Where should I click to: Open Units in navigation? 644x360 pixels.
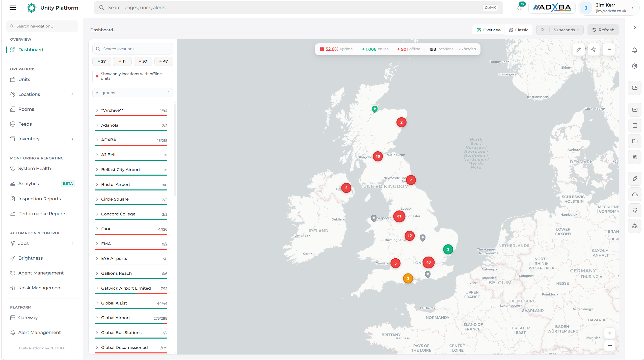click(x=42, y=79)
